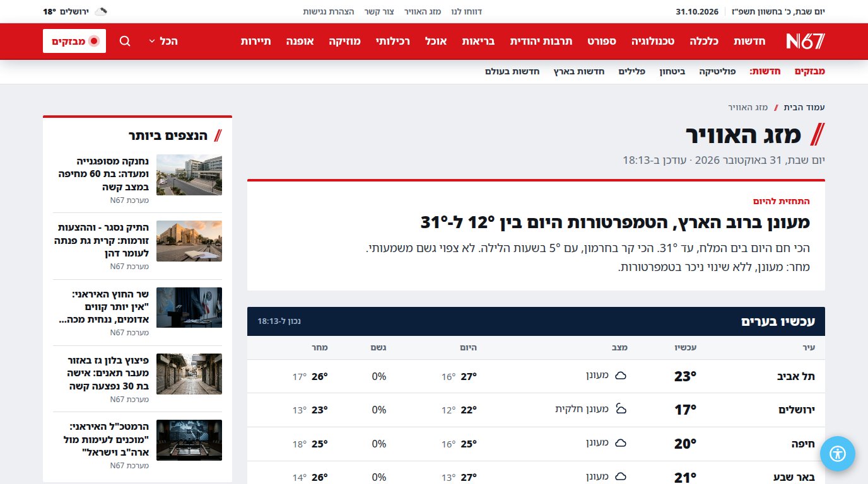Open the Haifa sponge-cake choking article headline
The height and width of the screenshot is (484, 868).
point(103,174)
